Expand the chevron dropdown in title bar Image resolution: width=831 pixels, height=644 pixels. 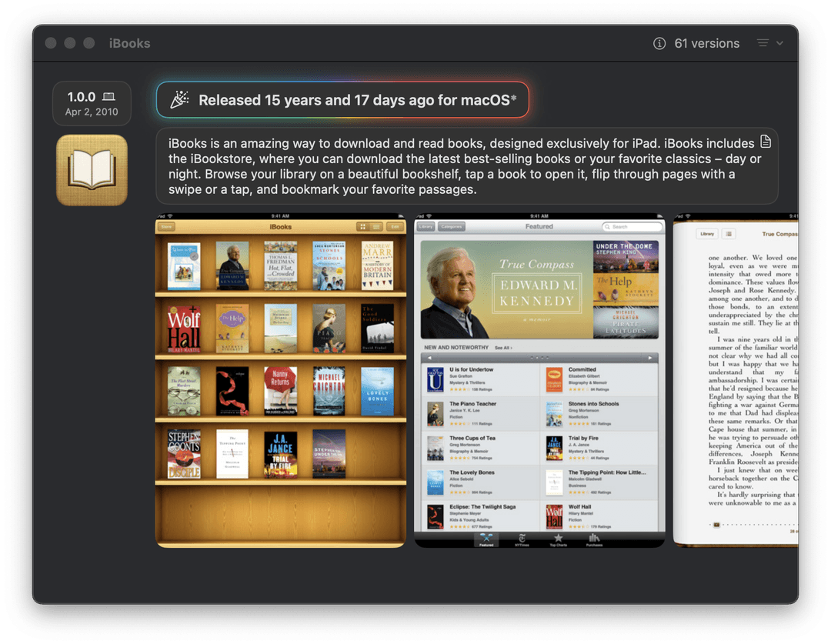[779, 43]
